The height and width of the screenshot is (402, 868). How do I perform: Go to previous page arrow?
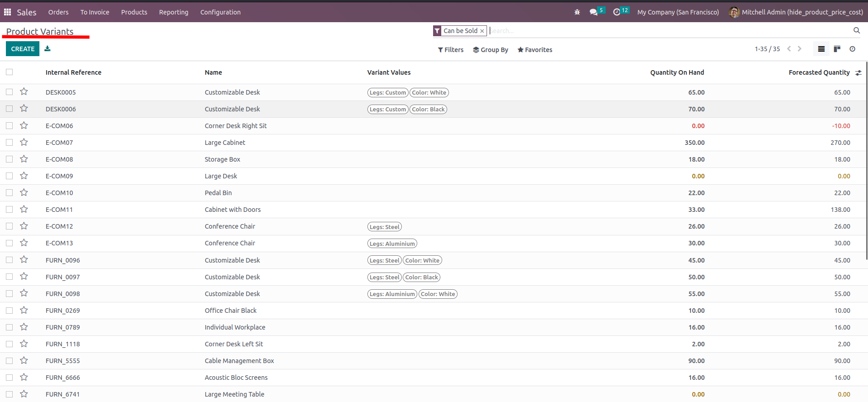(x=789, y=49)
